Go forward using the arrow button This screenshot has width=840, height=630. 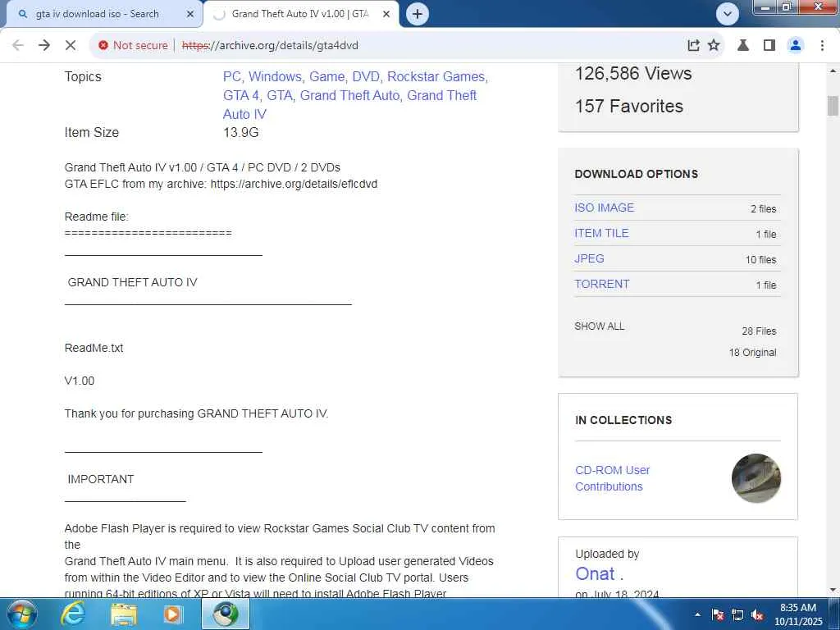[x=44, y=46]
